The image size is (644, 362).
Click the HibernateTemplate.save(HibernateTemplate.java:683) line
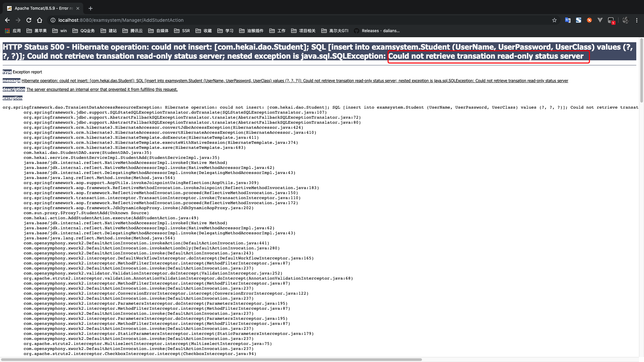(x=135, y=147)
